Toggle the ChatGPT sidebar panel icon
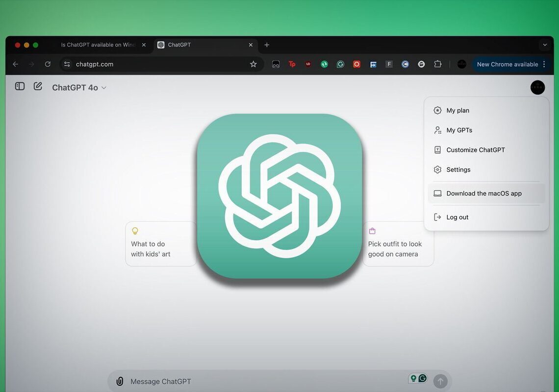 (x=20, y=86)
